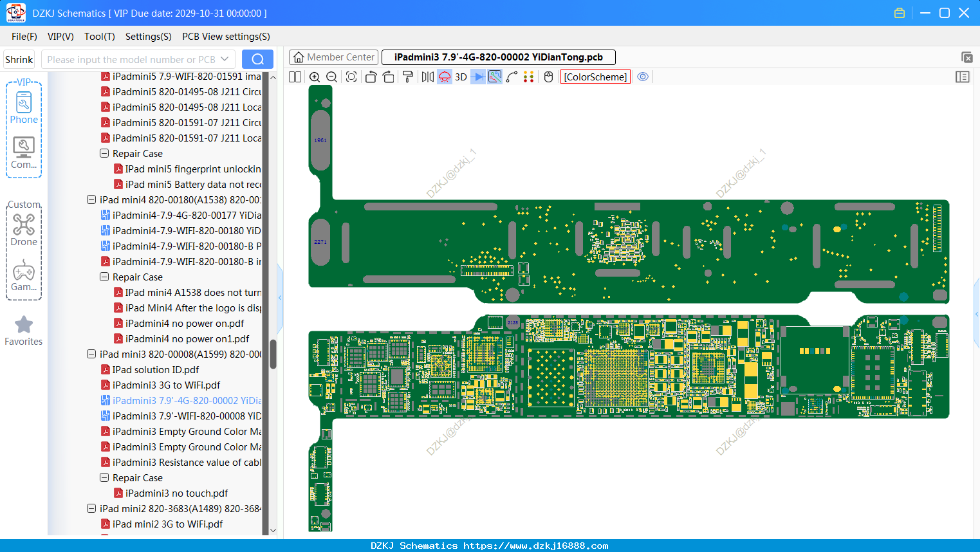980x552 pixels.
Task: Open the colored dots pin option
Action: click(x=528, y=77)
